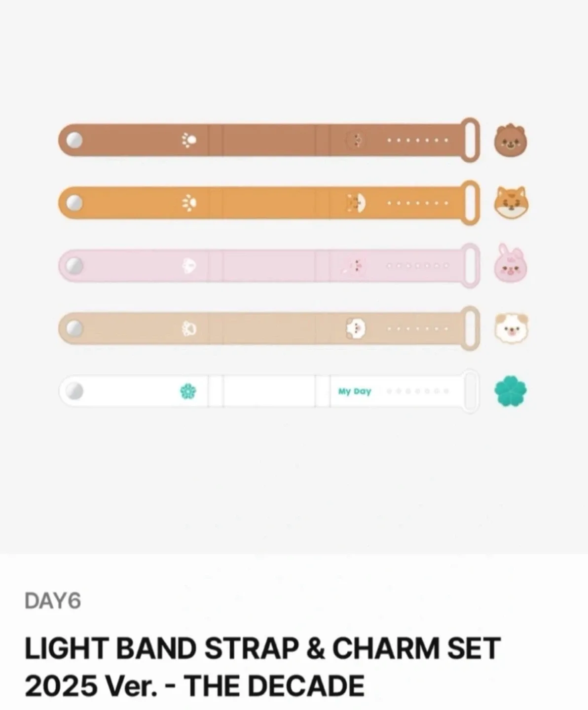Select the beige strap
Viewport: 588px width, 710px height.
pos(269,328)
